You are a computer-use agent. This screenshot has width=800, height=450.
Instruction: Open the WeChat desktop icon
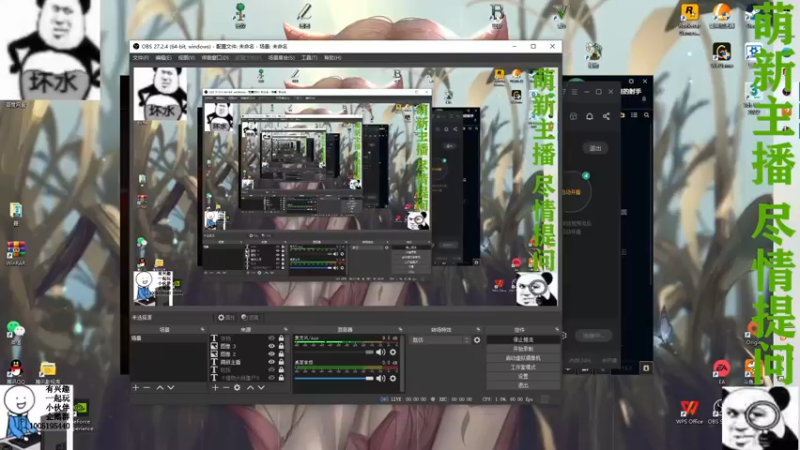pyautogui.click(x=16, y=332)
